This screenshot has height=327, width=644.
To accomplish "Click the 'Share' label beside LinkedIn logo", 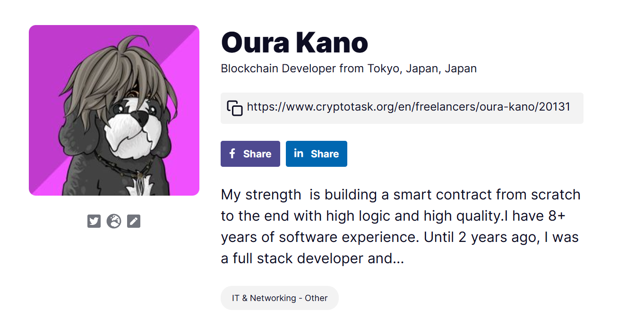I will click(x=325, y=154).
